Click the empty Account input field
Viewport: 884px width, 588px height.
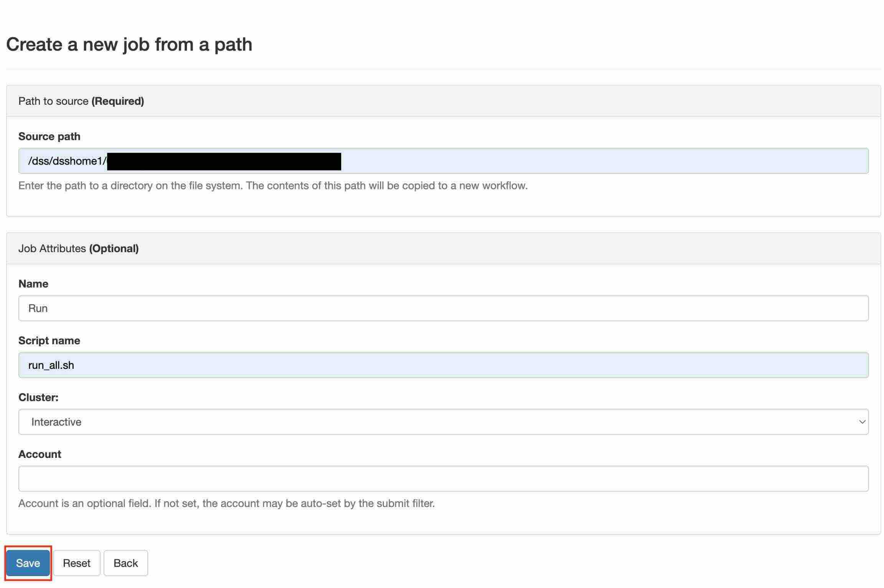click(x=443, y=479)
